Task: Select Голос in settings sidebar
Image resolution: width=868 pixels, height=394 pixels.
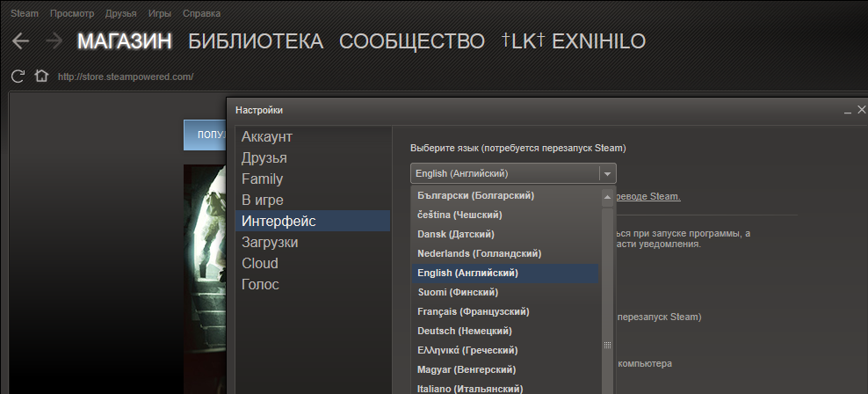Action: [x=313, y=284]
